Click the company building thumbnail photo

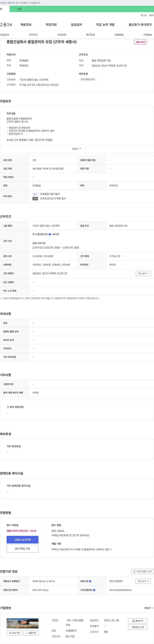click(22, 624)
